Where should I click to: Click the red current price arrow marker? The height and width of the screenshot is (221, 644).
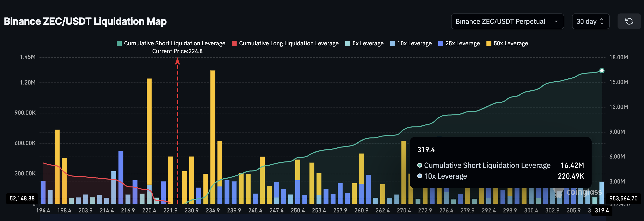pyautogui.click(x=178, y=61)
